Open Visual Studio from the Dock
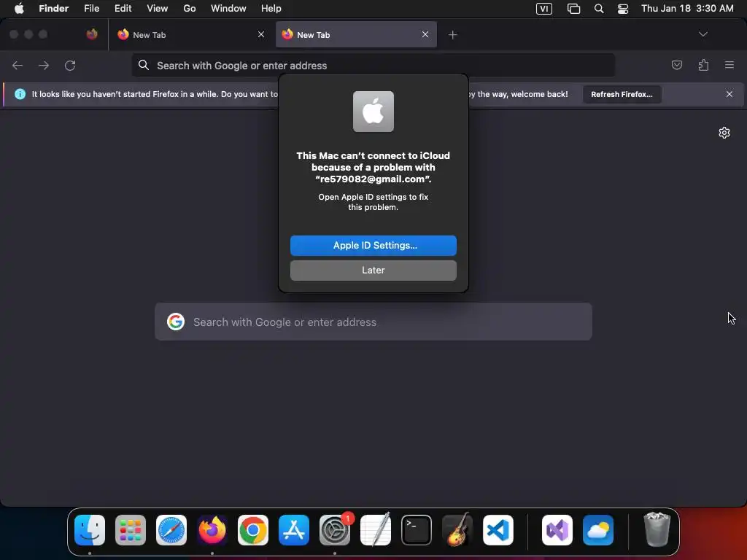The image size is (747, 560). tap(557, 530)
